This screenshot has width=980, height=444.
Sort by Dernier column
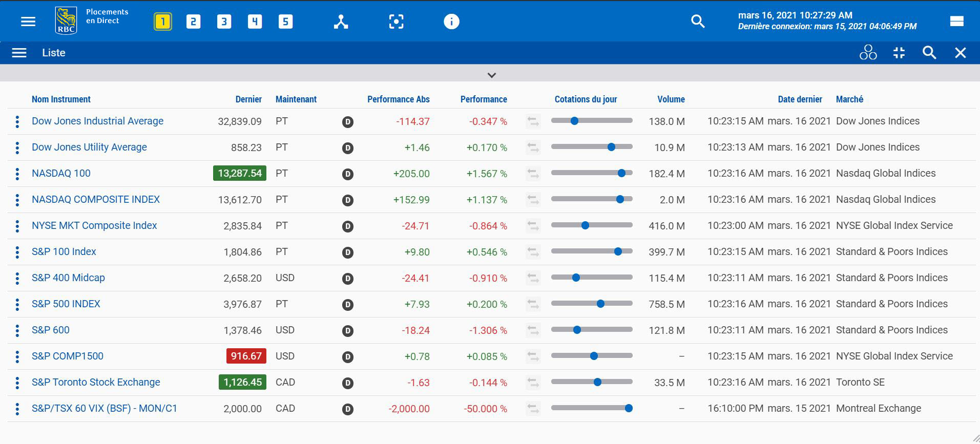point(248,99)
